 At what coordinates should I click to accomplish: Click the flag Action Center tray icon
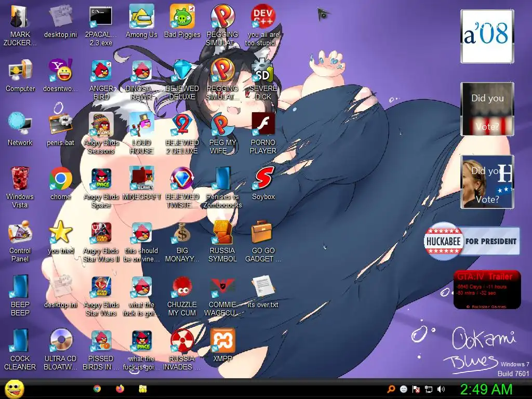click(x=416, y=389)
